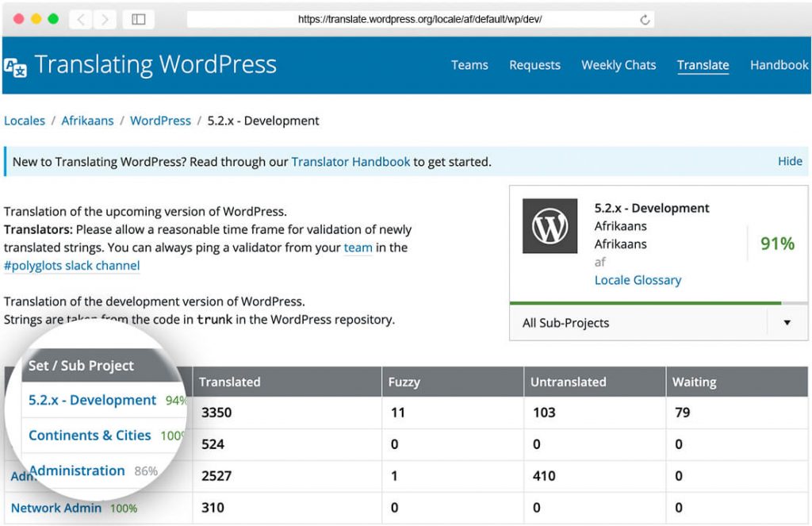Image resolution: width=812 pixels, height=526 pixels.
Task: Click the yellow minimize window button
Action: click(x=36, y=19)
